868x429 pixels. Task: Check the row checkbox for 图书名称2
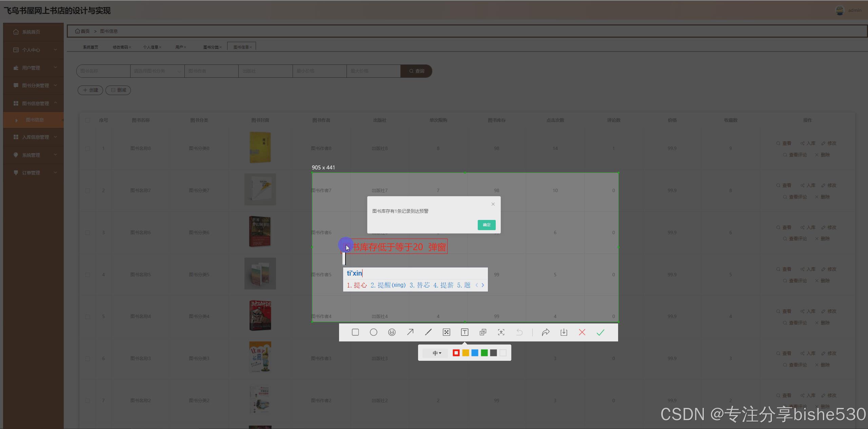[88, 400]
